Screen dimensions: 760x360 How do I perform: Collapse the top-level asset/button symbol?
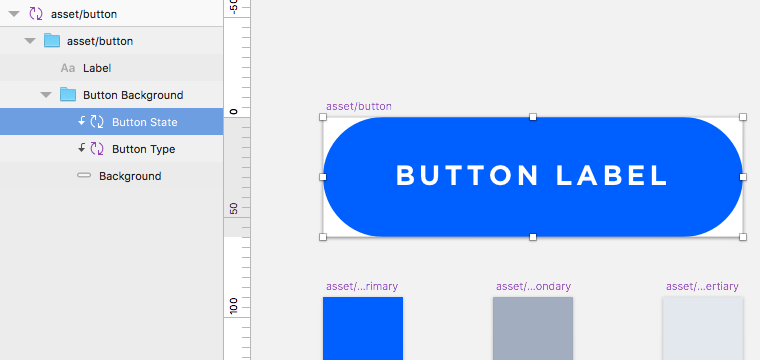(x=14, y=14)
